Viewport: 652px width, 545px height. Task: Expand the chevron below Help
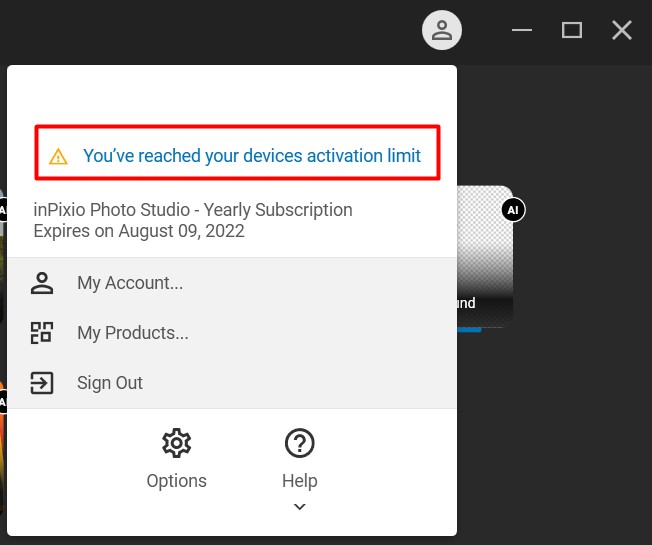299,507
